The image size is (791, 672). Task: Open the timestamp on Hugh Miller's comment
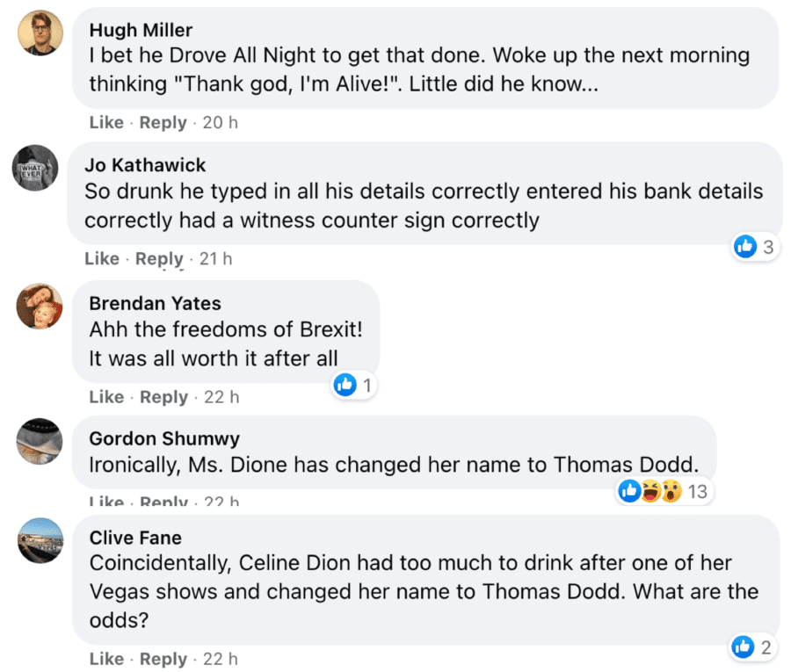tap(218, 122)
